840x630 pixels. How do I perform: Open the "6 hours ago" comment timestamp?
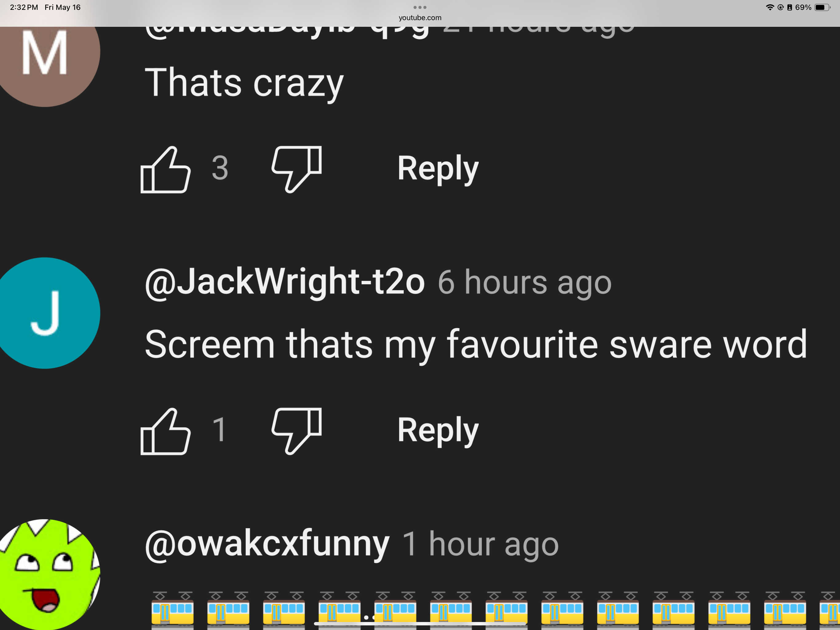(x=525, y=282)
